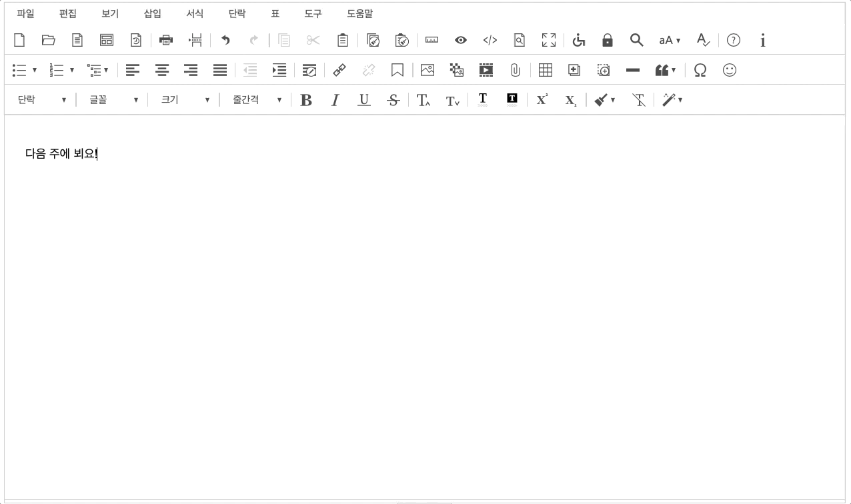Open the 줄간격 line spacing dropdown
The width and height of the screenshot is (851, 504).
tap(257, 100)
